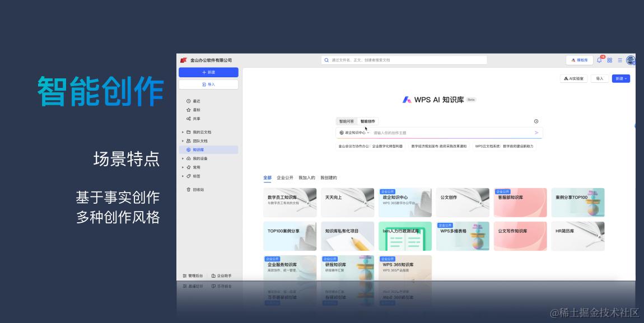Open the WPS 365知识库 card
This screenshot has width=644, height=323.
(x=405, y=268)
